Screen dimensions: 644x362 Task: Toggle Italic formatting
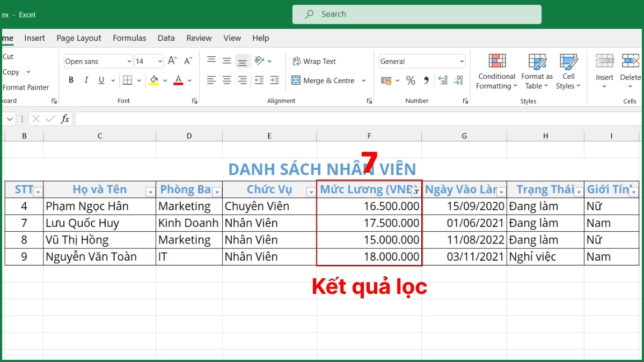pos(86,79)
